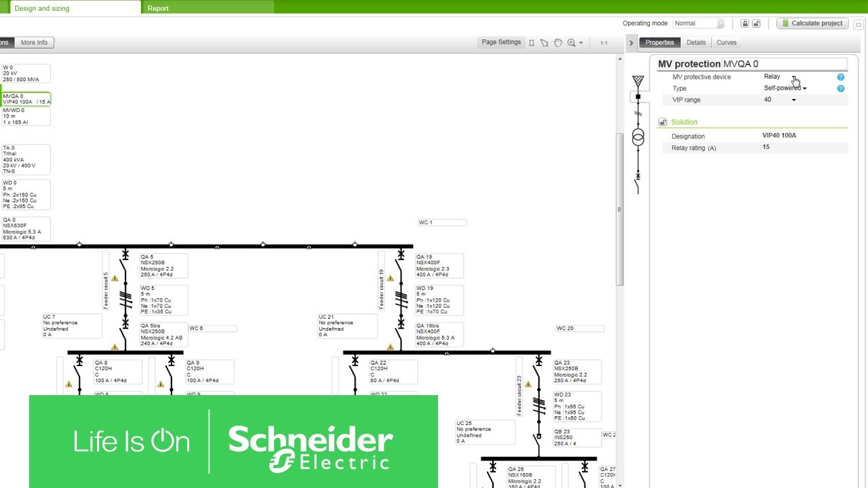Select the QB 23 INS250 switch label

point(577,438)
